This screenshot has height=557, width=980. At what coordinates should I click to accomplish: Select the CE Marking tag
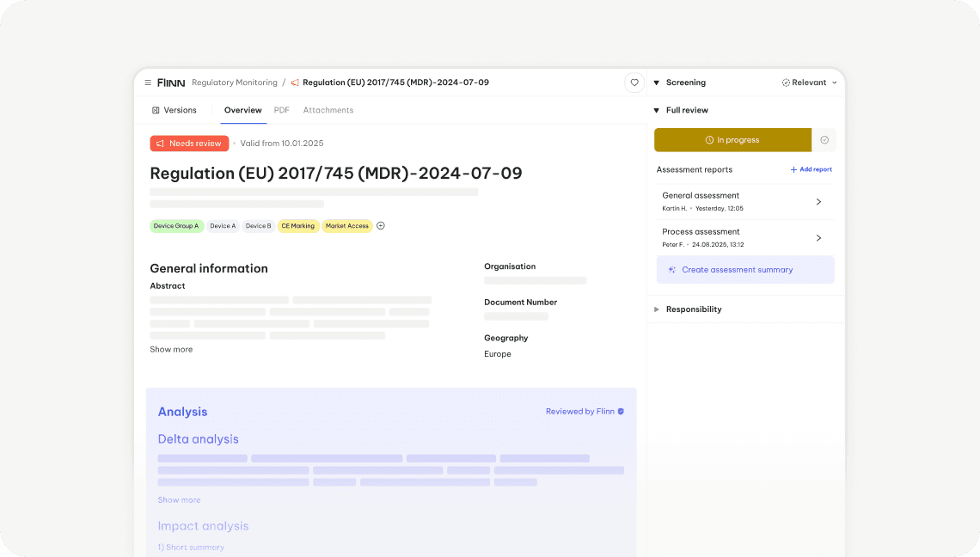pos(298,226)
